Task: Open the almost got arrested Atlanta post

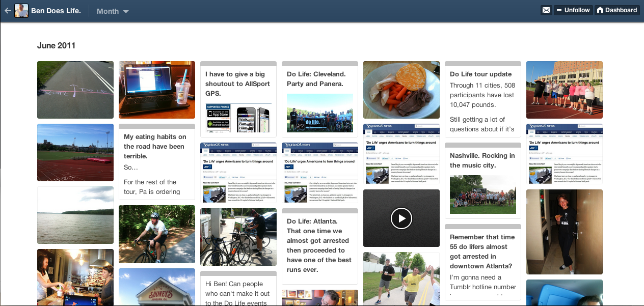Action: tap(483, 262)
